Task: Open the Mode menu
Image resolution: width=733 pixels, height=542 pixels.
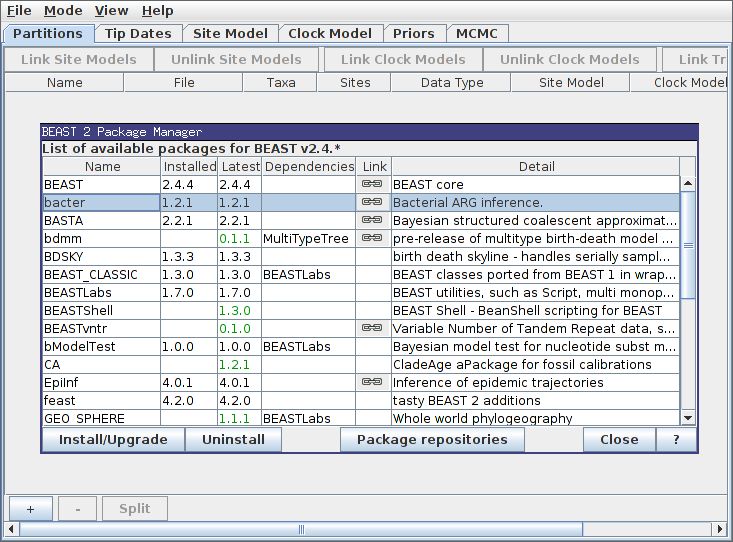Action: [63, 10]
